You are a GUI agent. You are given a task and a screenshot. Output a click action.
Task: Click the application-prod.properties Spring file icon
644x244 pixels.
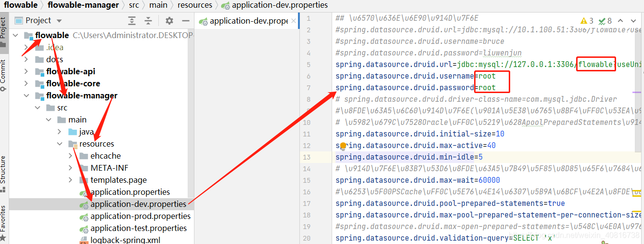click(x=84, y=217)
